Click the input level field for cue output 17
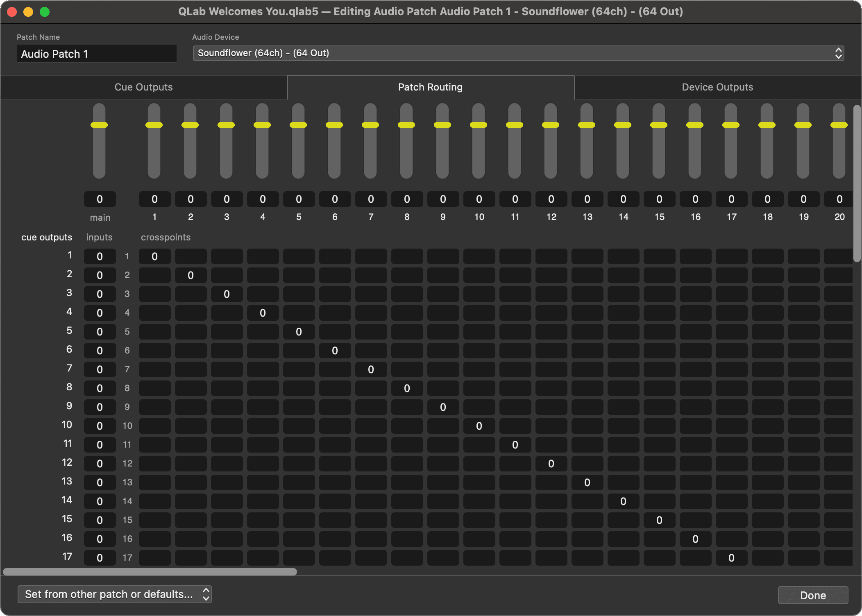Screen dimensions: 862x616 tap(100, 558)
